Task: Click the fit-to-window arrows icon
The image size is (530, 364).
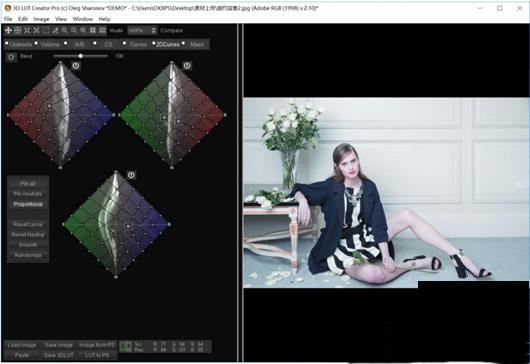Action: point(27,30)
